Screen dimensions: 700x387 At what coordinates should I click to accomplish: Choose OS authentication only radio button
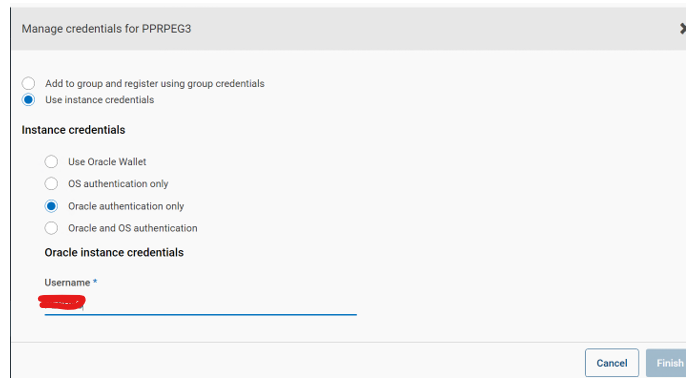pyautogui.click(x=51, y=183)
